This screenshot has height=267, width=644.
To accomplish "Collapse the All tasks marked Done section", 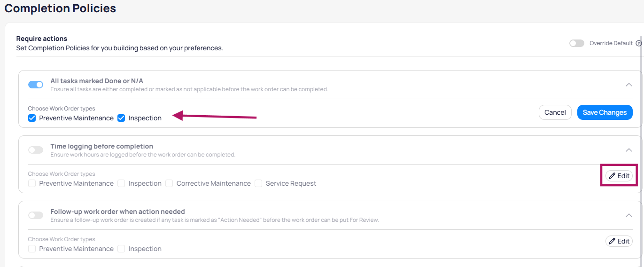I will [628, 85].
